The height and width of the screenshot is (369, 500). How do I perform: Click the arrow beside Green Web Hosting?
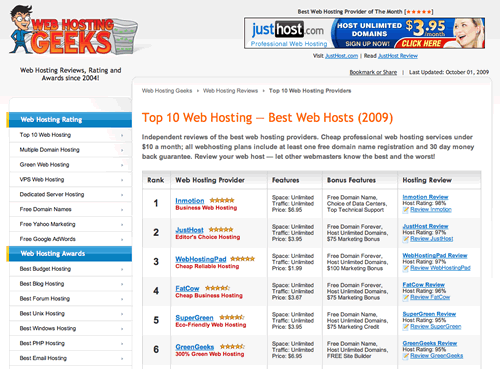(x=122, y=165)
